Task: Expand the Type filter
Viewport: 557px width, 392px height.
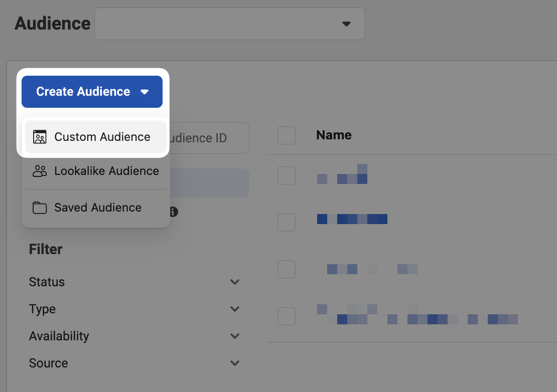Action: (x=234, y=309)
